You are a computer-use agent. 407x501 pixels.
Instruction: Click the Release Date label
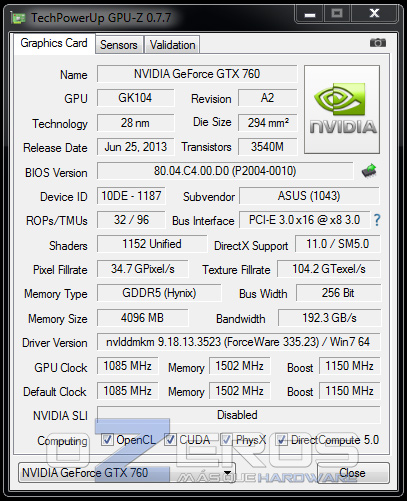coord(55,148)
